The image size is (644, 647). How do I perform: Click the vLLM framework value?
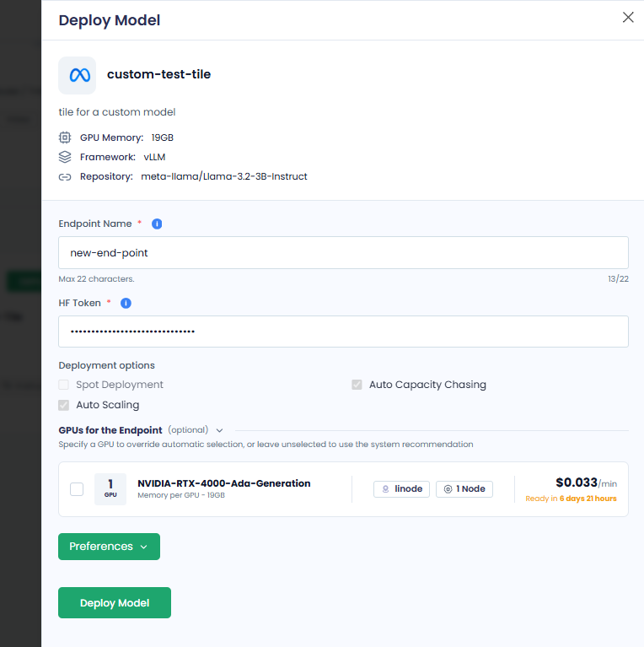[x=154, y=157]
